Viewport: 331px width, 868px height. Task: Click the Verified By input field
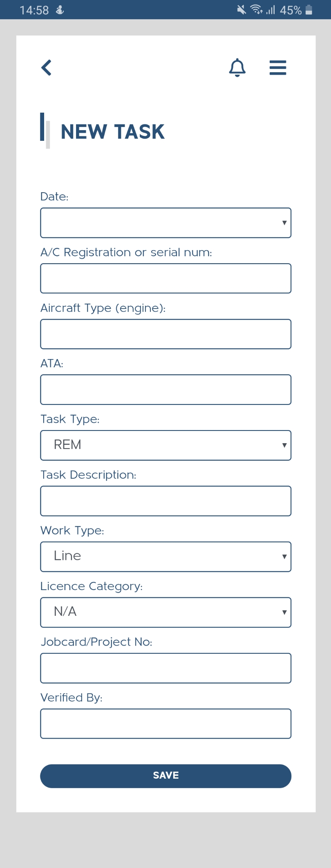click(165, 724)
